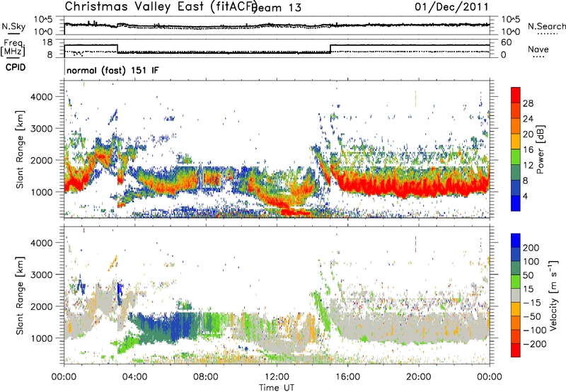
Task: Click the '4000' tick on the velocity panel
Action: click(42, 243)
